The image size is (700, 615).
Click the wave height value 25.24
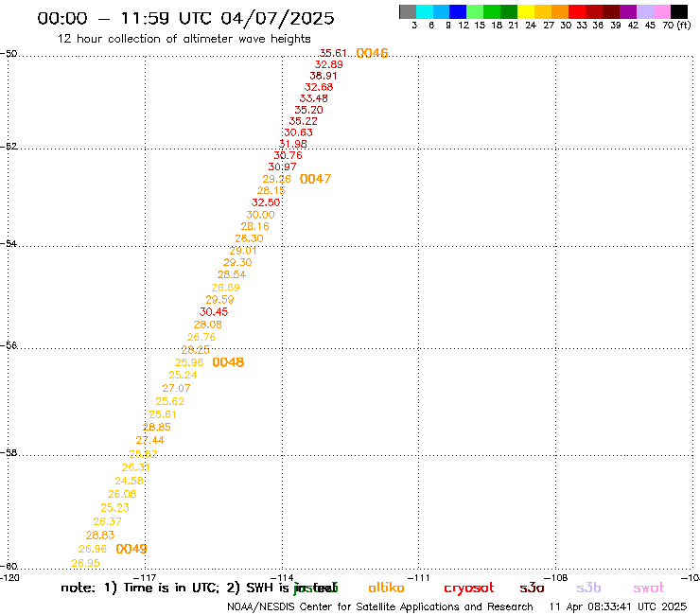coord(183,376)
